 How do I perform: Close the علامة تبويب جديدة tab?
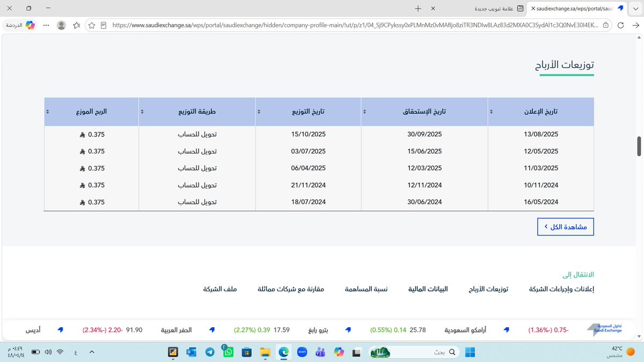point(433,9)
